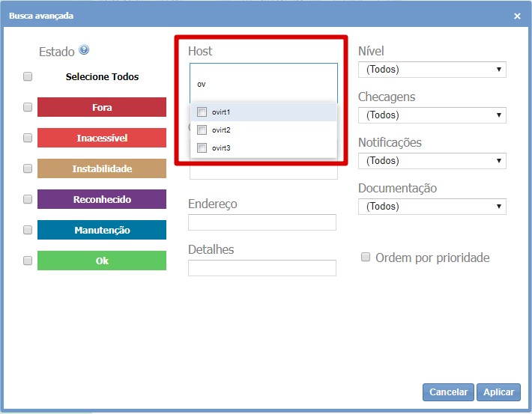This screenshot has width=532, height=414.
Task: Enable the Fora state checkbox
Action: click(28, 107)
